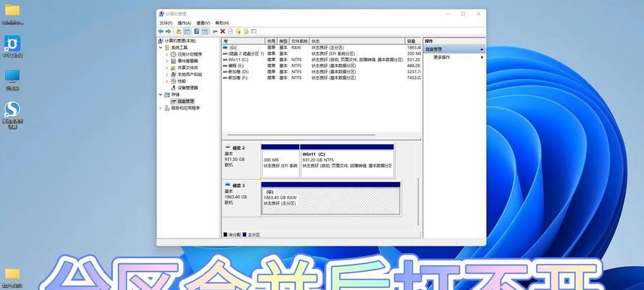644x290 pixels.
Task: Toggle the show/hide console tree toolbar icon
Action: pos(187,31)
